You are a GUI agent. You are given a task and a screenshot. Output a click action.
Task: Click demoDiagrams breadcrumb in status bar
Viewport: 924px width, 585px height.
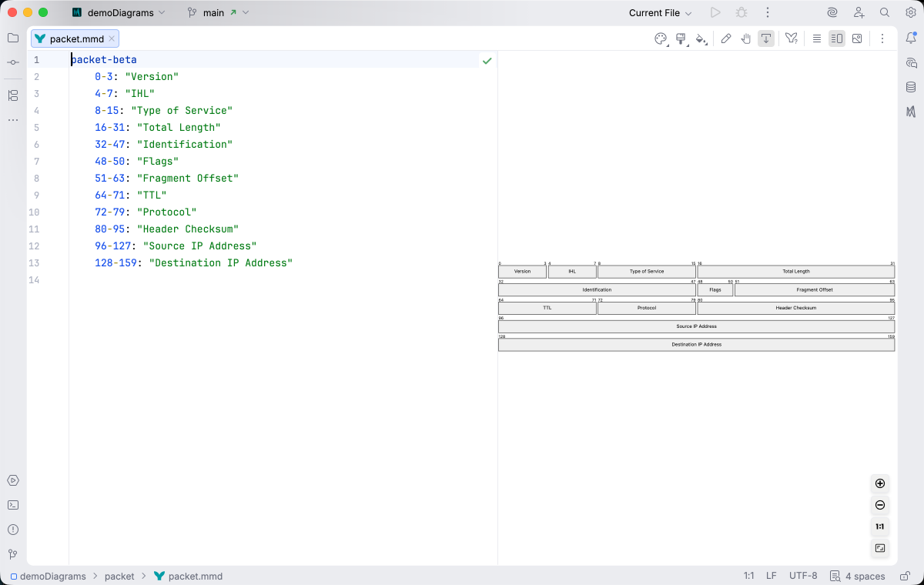point(47,576)
